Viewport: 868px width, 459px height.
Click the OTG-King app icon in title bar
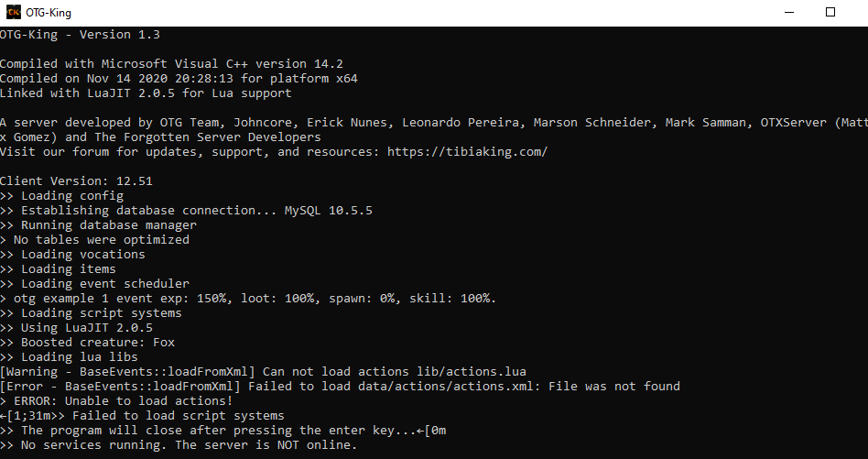[x=14, y=12]
